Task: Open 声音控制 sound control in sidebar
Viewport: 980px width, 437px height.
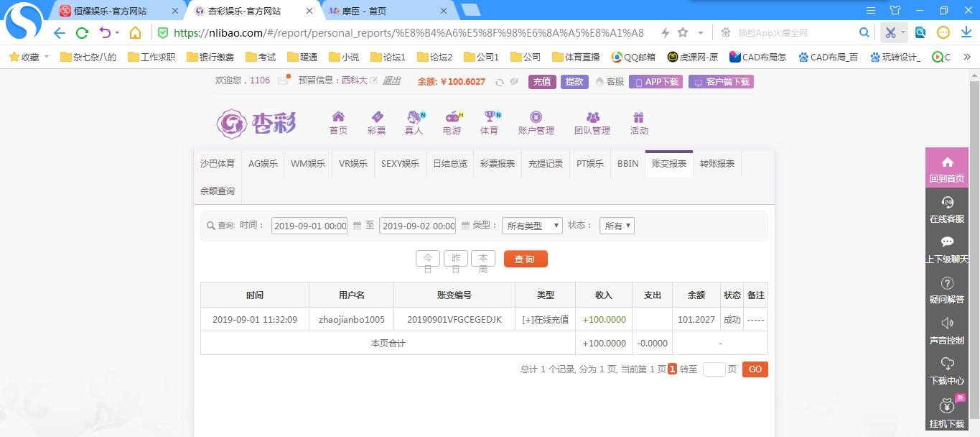Action: (946, 331)
